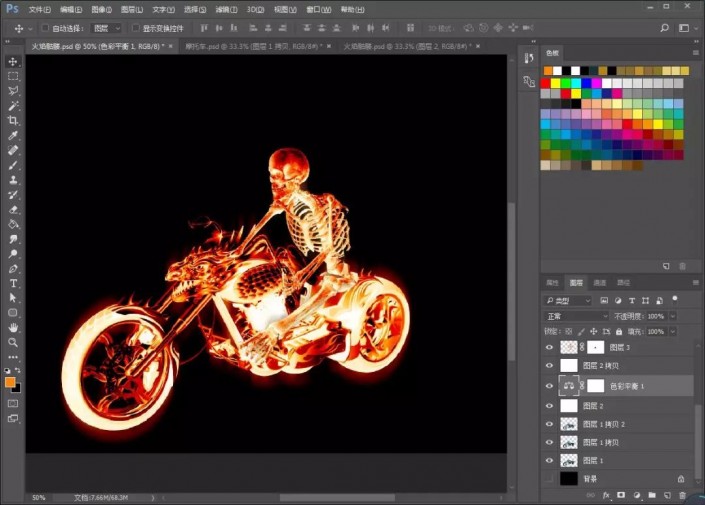Open the Layers panel flyout menu
Image resolution: width=705 pixels, height=505 pixels.
(696, 282)
